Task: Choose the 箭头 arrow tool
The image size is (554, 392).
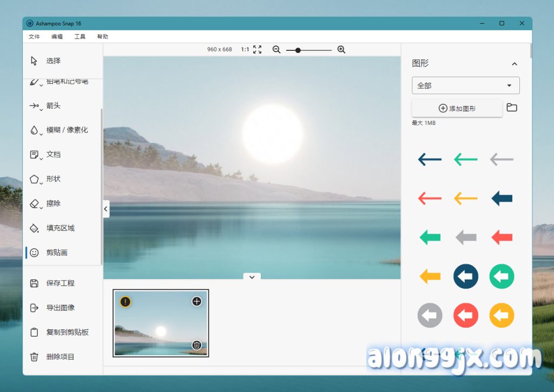Action: point(52,106)
